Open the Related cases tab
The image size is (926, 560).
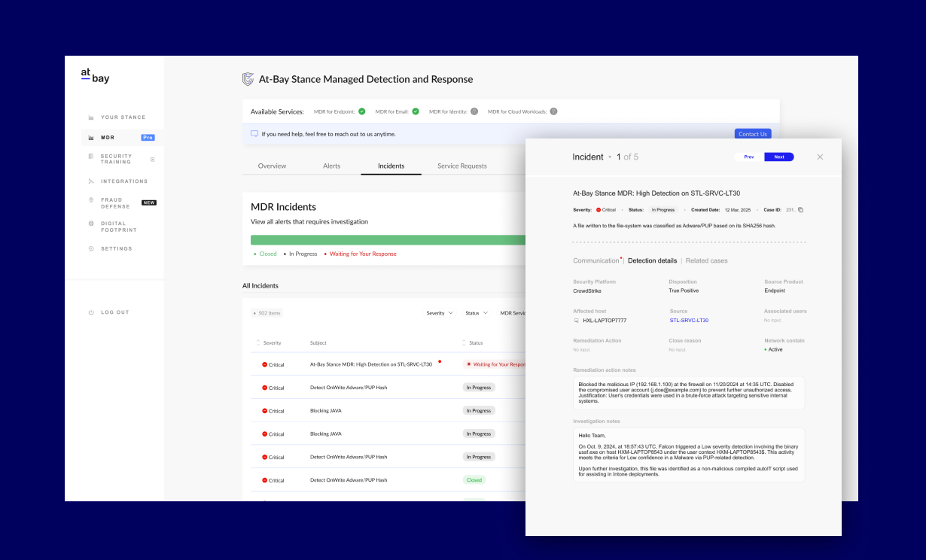click(707, 260)
